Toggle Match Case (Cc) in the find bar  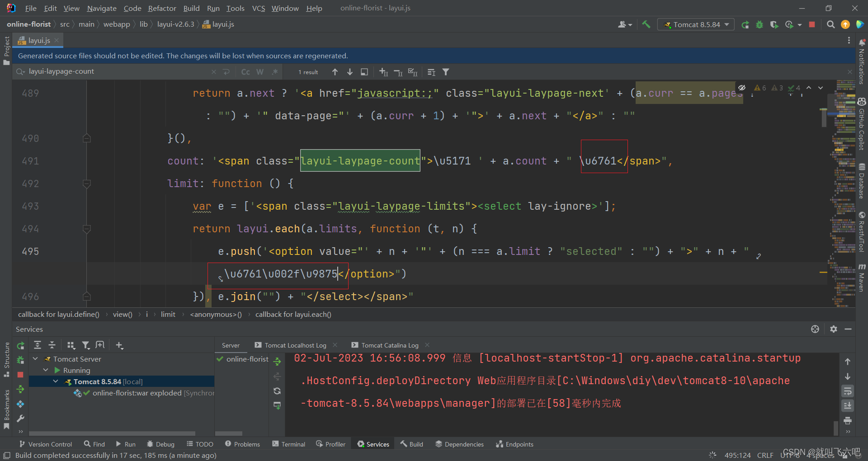point(245,72)
